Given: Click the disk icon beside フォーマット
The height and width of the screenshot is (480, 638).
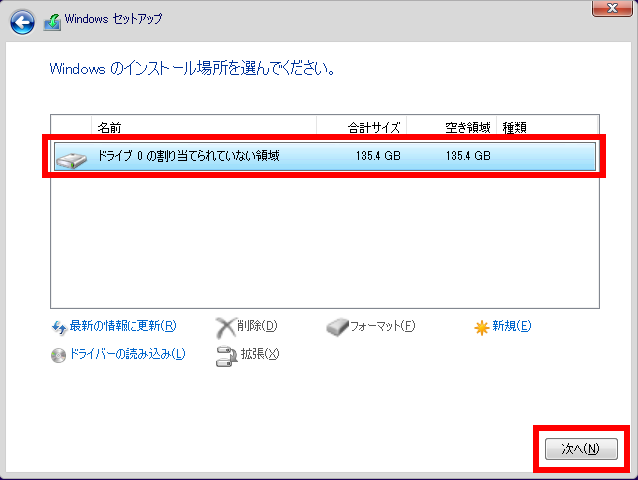Looking at the screenshot, I should coord(337,327).
